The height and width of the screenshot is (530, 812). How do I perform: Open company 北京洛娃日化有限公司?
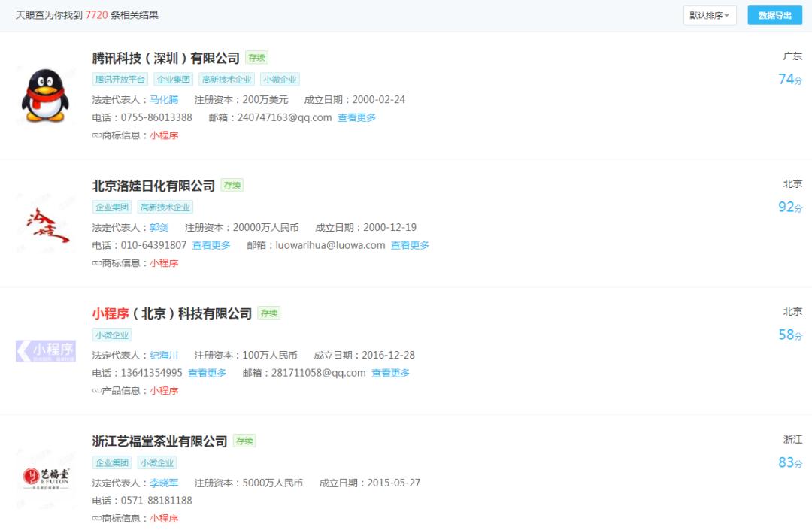click(153, 186)
